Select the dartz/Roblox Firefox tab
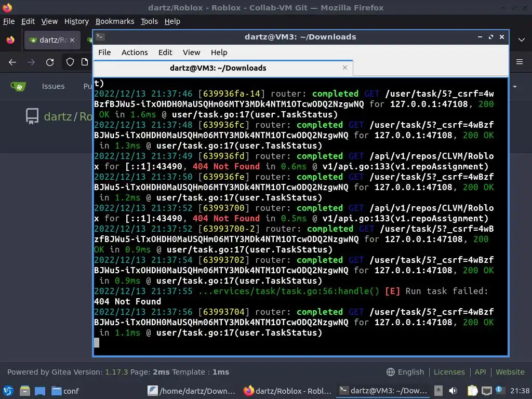This screenshot has height=399, width=532. tap(52, 40)
